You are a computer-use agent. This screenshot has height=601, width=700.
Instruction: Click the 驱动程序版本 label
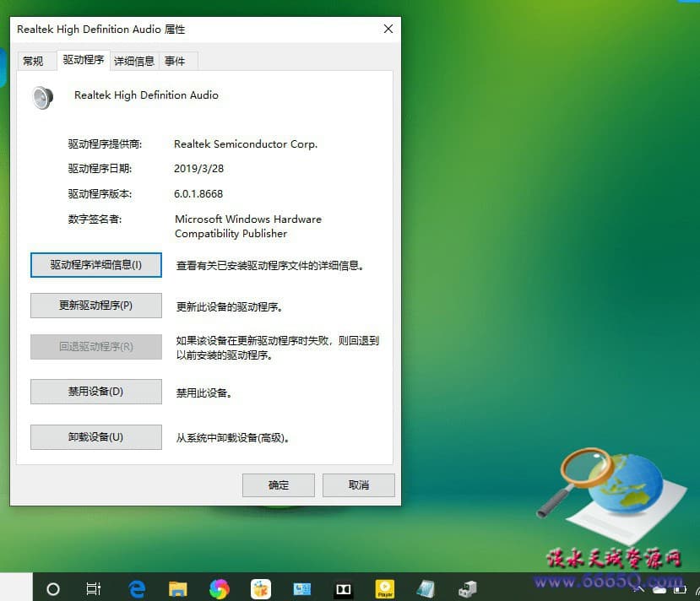click(x=100, y=194)
